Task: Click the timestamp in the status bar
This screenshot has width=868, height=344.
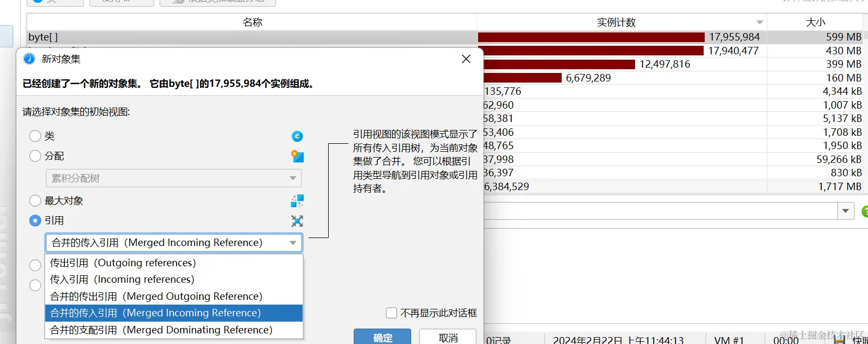Action: [618, 340]
